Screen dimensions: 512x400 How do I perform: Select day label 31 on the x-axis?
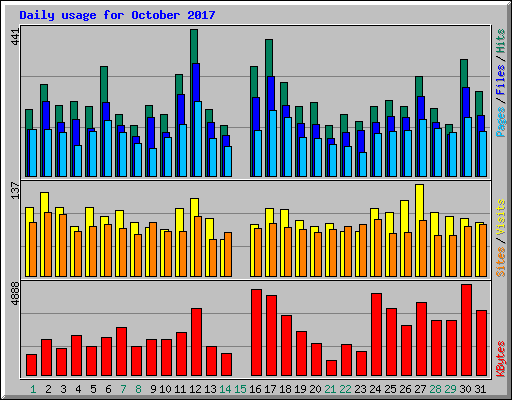(480, 389)
